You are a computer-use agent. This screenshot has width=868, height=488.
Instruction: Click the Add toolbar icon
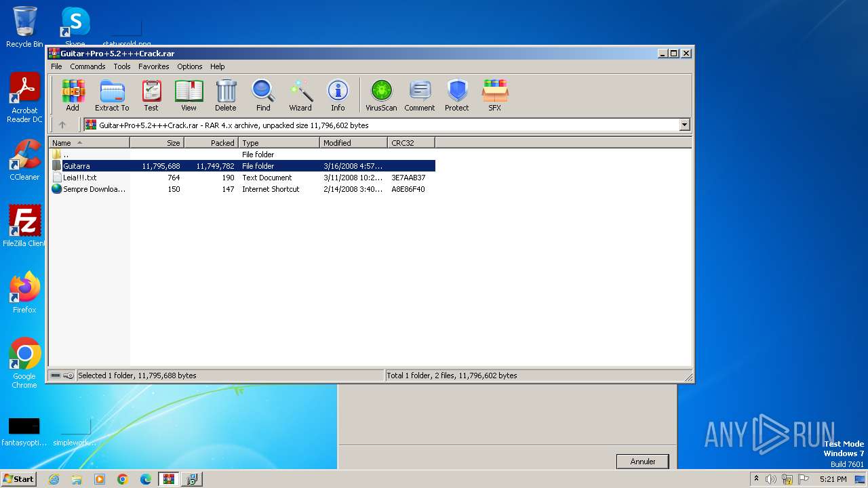coord(73,96)
